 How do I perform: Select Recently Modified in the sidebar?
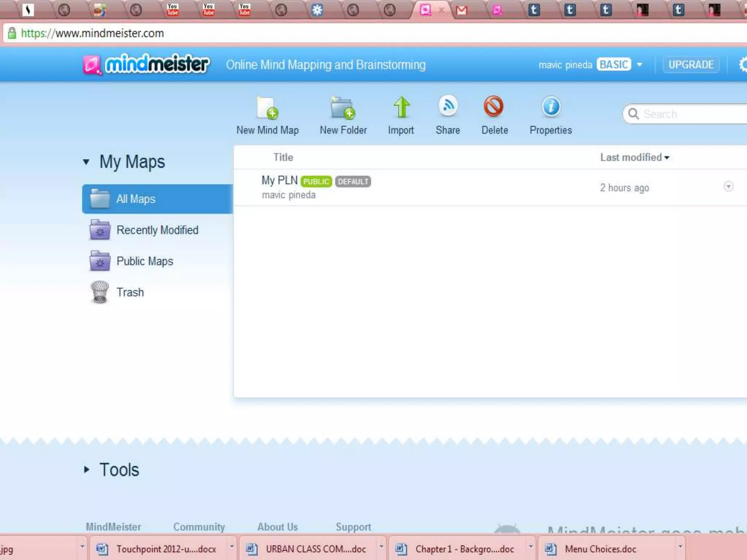click(x=157, y=230)
